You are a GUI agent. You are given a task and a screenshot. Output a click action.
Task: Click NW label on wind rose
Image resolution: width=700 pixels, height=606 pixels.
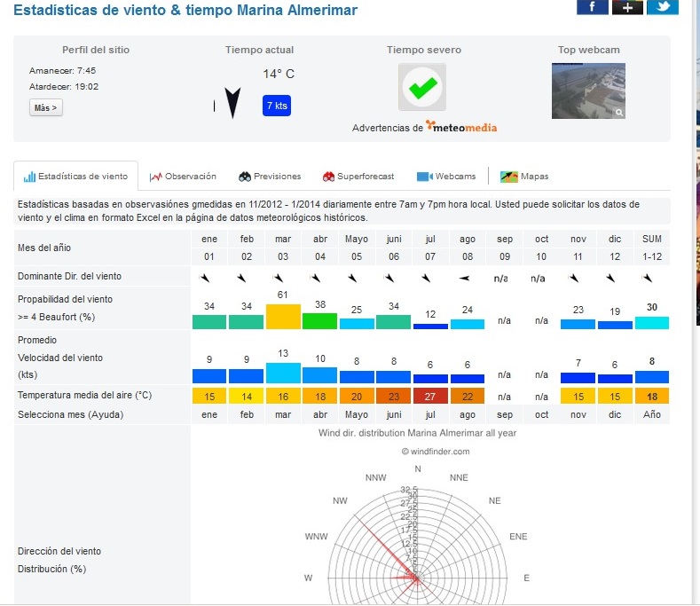pyautogui.click(x=340, y=500)
